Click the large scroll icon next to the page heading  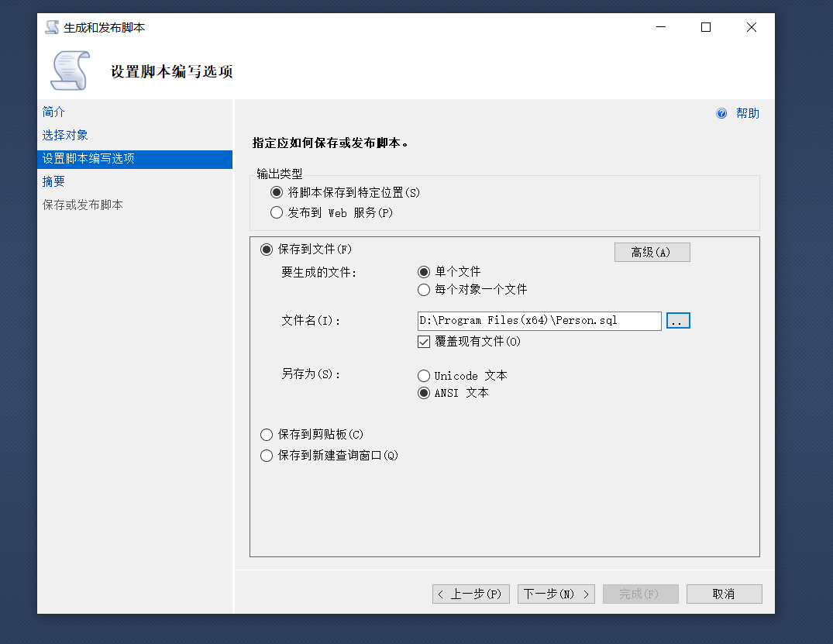[69, 69]
